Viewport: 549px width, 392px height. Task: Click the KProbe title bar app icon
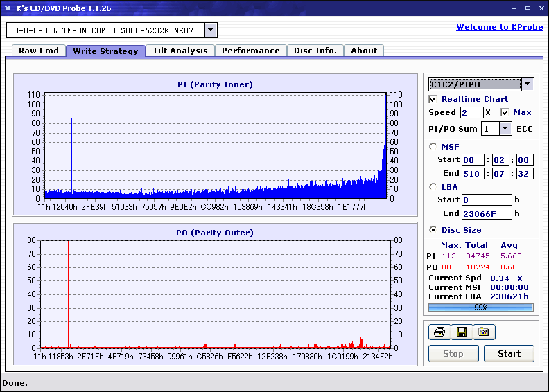8,8
